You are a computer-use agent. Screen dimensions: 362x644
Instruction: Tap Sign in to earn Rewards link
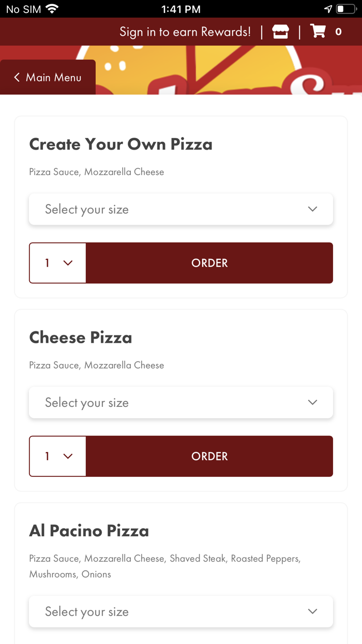click(185, 32)
